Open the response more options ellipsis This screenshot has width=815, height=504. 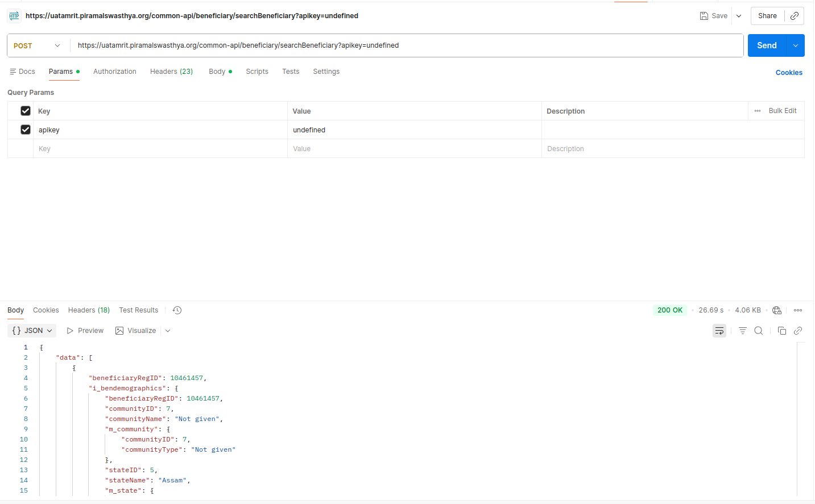click(x=797, y=310)
